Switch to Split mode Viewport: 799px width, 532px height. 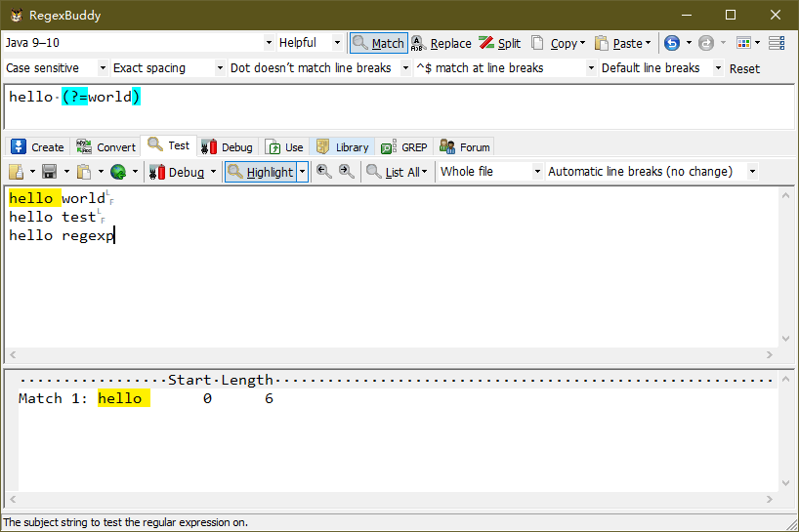(x=500, y=43)
